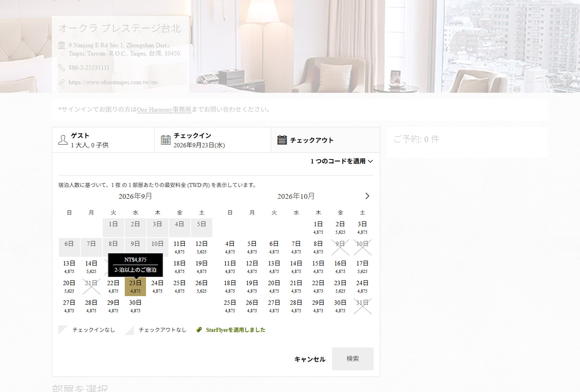Screen dimensions: 580x392
Task: Open the ゲスト selector tab
Action: (103, 140)
